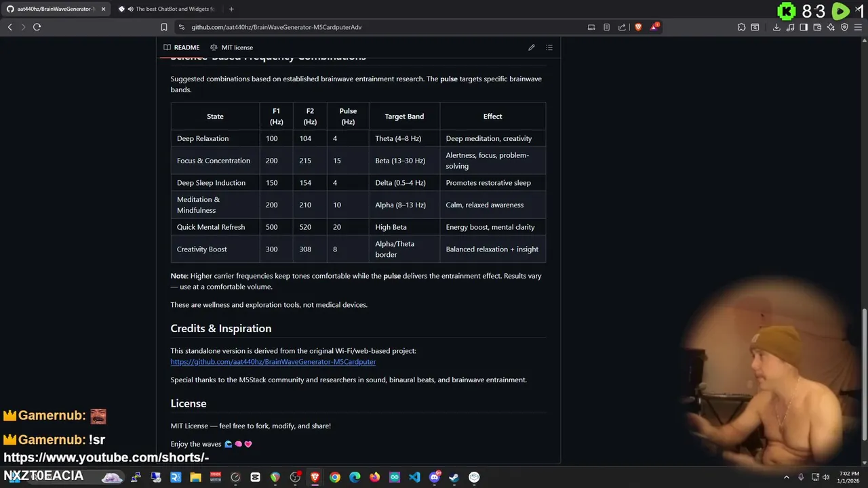The width and height of the screenshot is (868, 488).
Task: Open Visual Studio Code from the taskbar
Action: click(x=414, y=477)
